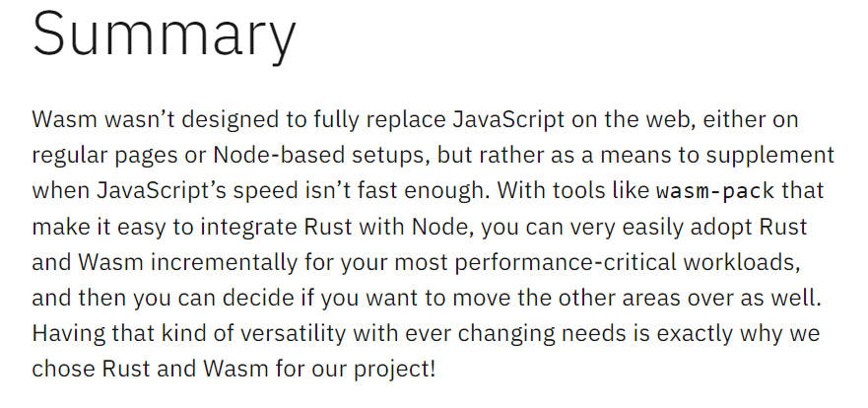868x408 pixels.
Task: Click the wasm-pack code text
Action: (x=715, y=191)
